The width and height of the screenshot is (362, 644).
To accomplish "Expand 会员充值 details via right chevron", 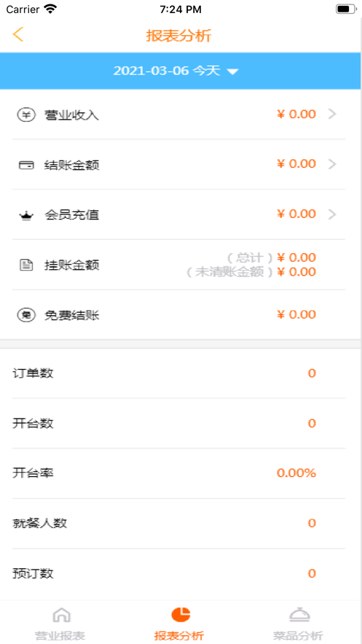I will [x=332, y=214].
